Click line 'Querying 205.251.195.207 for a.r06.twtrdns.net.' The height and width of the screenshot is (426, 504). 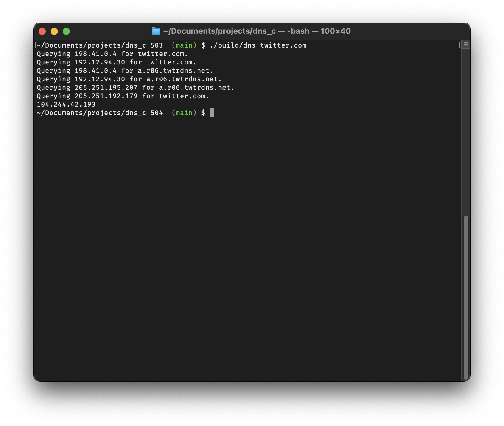(x=135, y=88)
